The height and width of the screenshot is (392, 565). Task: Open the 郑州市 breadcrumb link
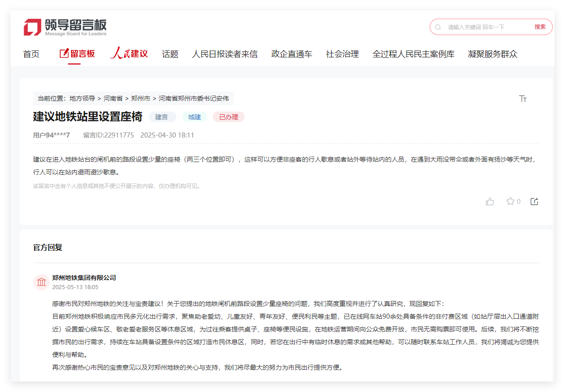(x=141, y=98)
